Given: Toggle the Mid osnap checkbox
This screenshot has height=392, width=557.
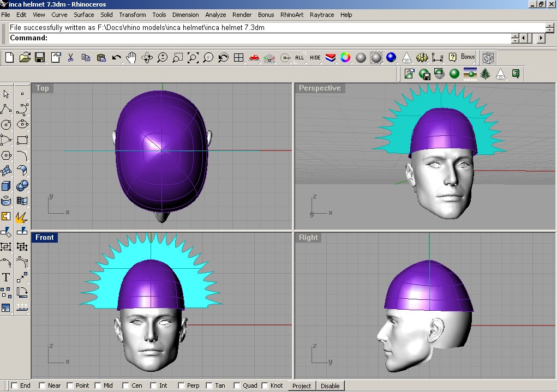Looking at the screenshot, I should pos(98,385).
